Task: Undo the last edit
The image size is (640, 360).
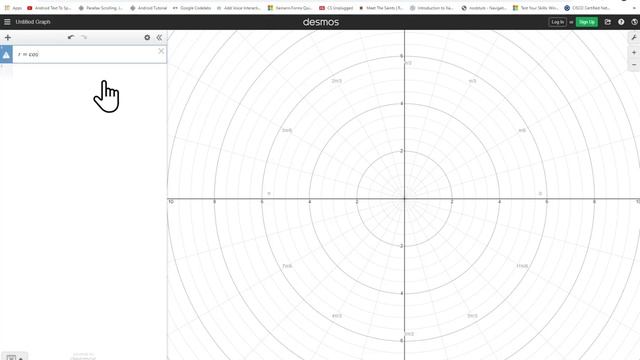Action: pyautogui.click(x=71, y=37)
